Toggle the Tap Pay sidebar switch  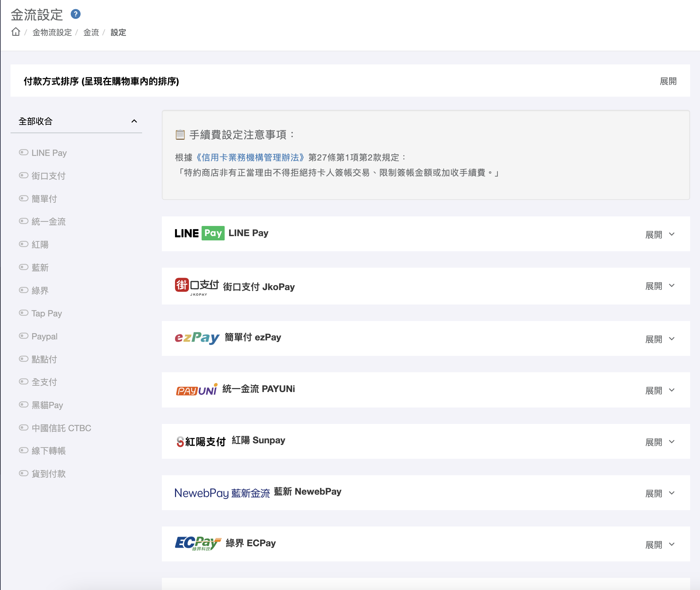pos(23,313)
